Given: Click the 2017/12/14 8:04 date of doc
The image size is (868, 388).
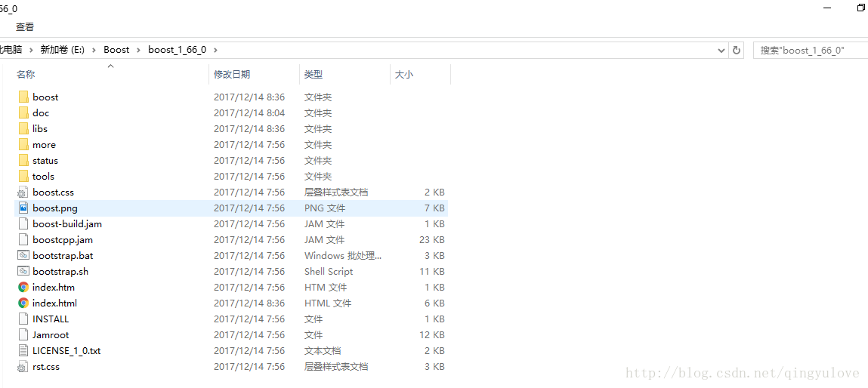Looking at the screenshot, I should click(x=249, y=113).
